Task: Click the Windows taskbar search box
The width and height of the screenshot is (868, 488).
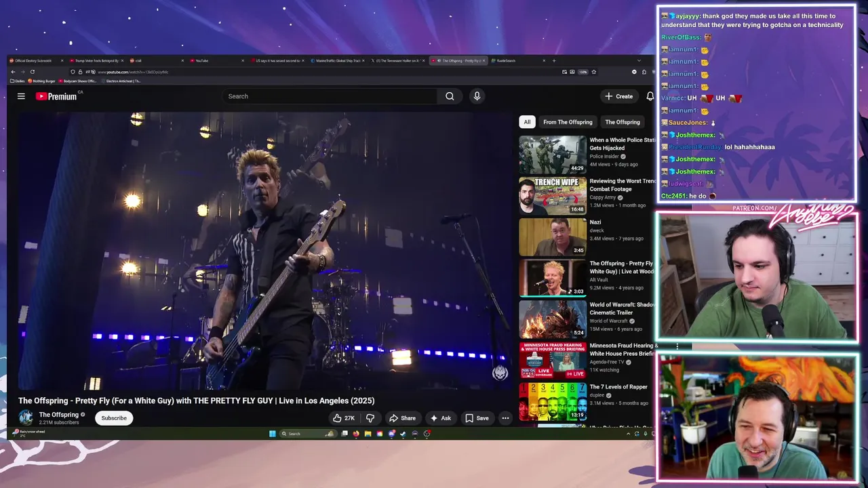Action: [308, 434]
